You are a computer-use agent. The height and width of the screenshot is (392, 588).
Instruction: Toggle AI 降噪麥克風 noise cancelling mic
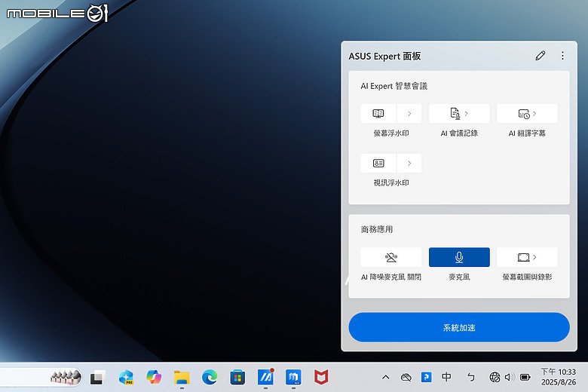391,257
